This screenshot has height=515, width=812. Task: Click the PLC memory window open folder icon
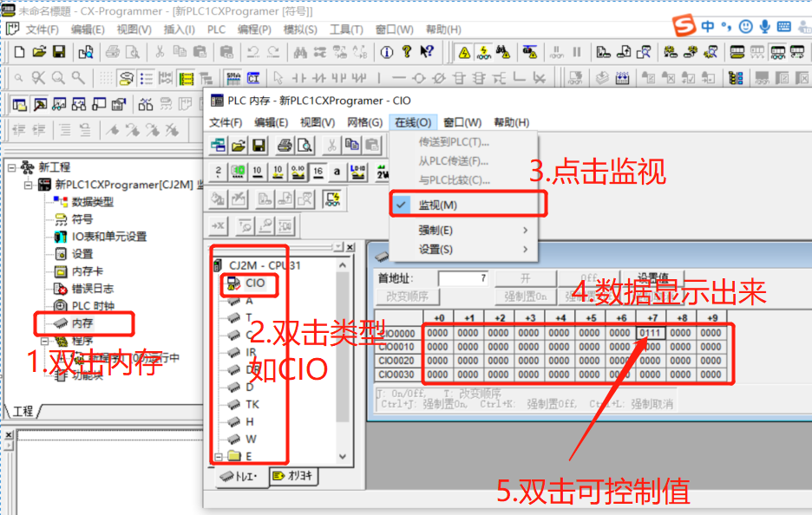pyautogui.click(x=239, y=145)
